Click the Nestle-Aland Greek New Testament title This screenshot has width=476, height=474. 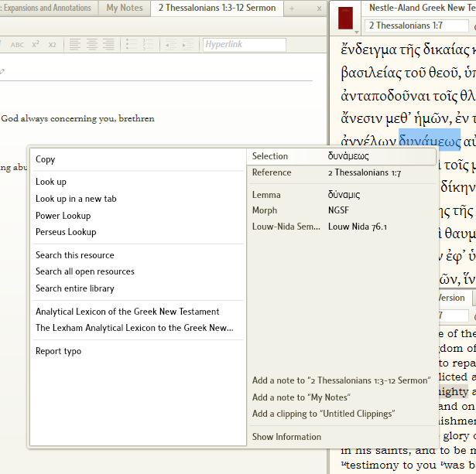[423, 8]
